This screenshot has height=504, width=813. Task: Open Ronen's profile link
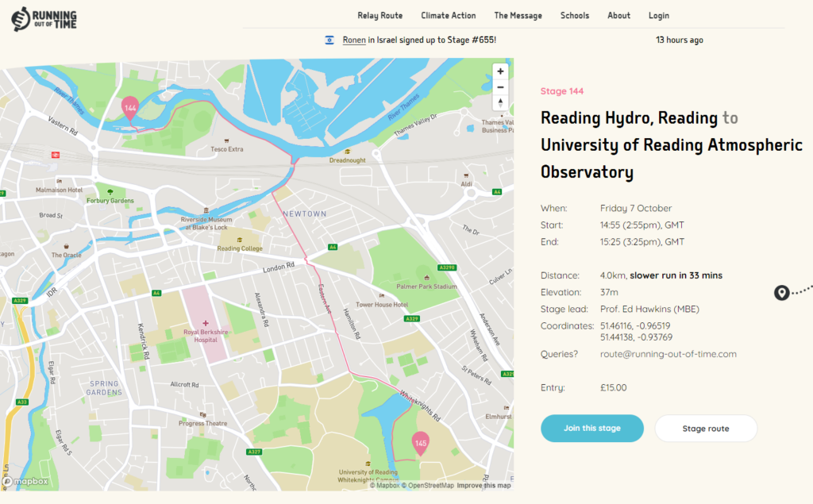pyautogui.click(x=354, y=40)
